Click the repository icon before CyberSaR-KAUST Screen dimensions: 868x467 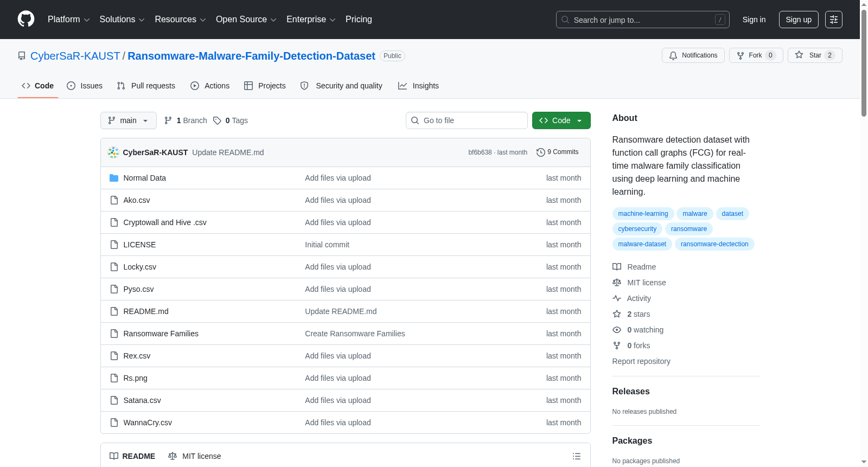[22, 56]
